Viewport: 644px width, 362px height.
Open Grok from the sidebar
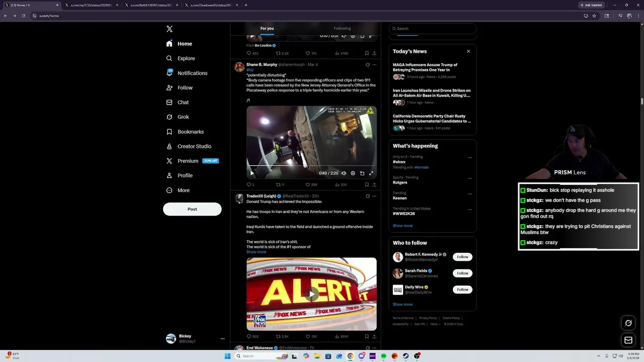tap(178, 117)
